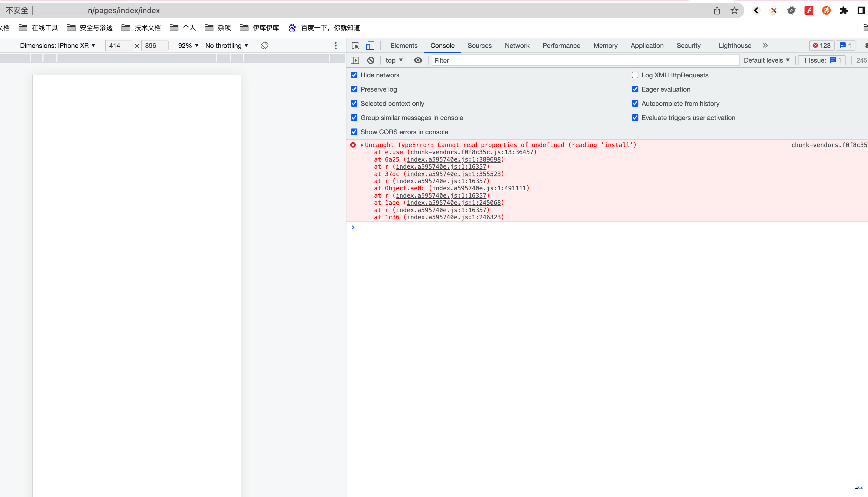Screen dimensions: 868x497
Task: Click the clear console (prohibition) icon
Action: pyautogui.click(x=370, y=60)
